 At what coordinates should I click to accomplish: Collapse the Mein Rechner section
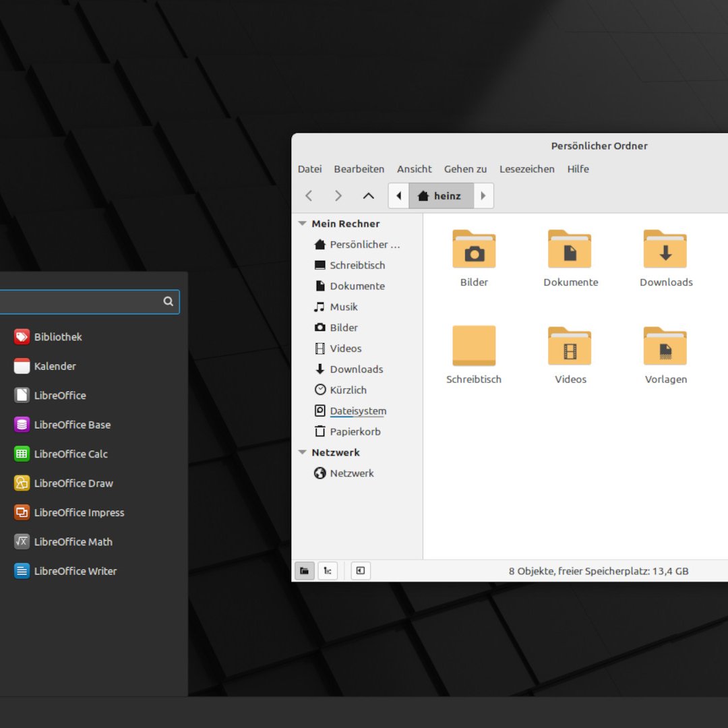coord(303,224)
